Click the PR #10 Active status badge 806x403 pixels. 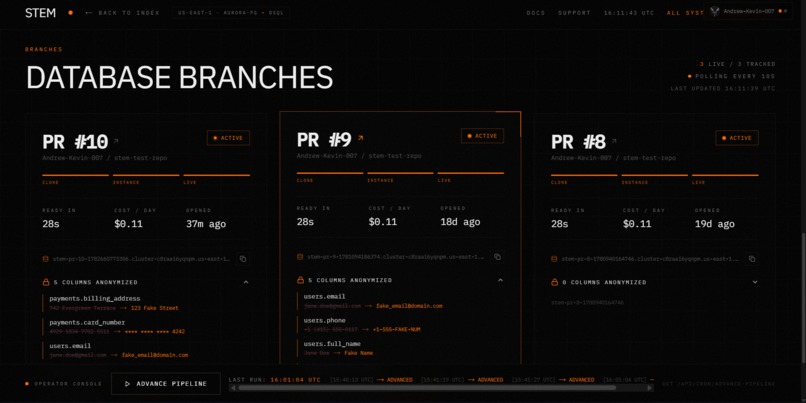point(228,138)
